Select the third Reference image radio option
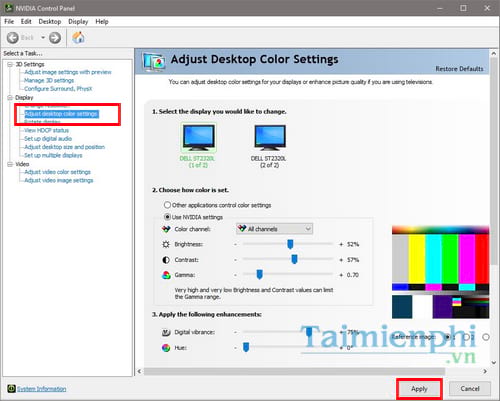Screen dimensions: 500x401 [486, 337]
